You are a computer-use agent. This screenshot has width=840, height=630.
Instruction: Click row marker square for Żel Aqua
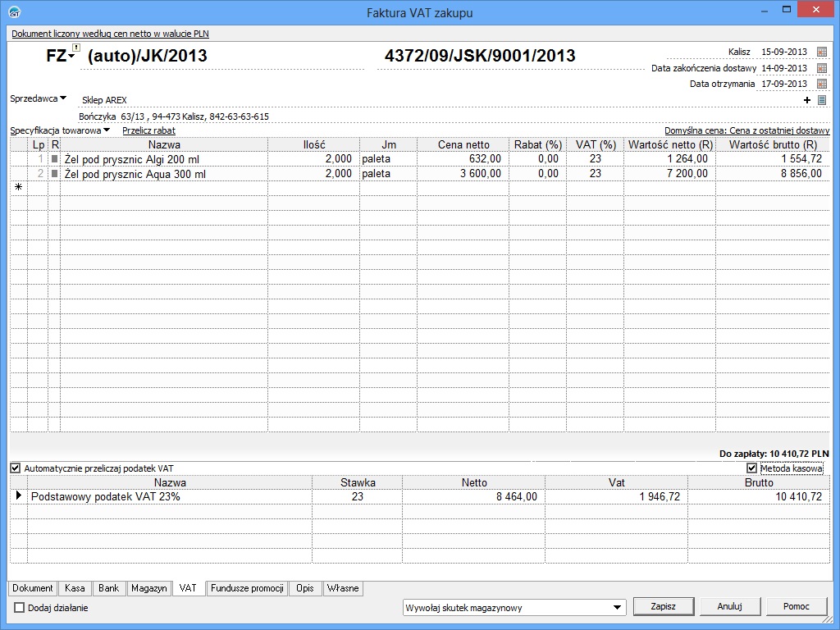[x=55, y=174]
